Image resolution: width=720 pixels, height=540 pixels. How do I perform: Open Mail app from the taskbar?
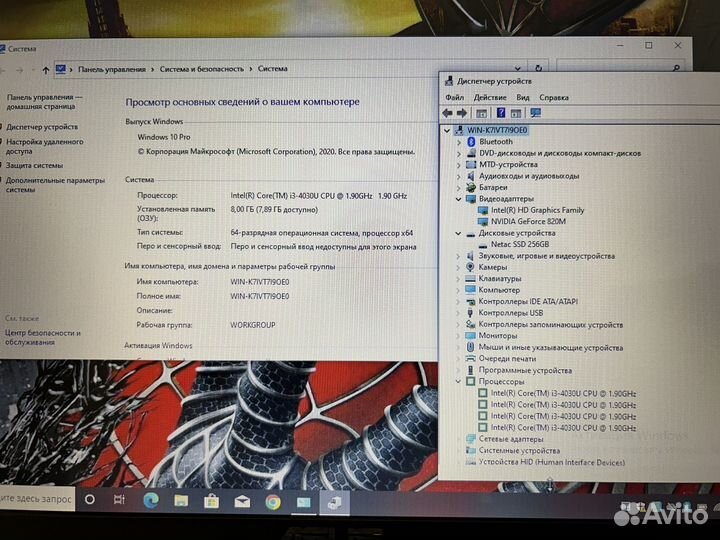(242, 502)
